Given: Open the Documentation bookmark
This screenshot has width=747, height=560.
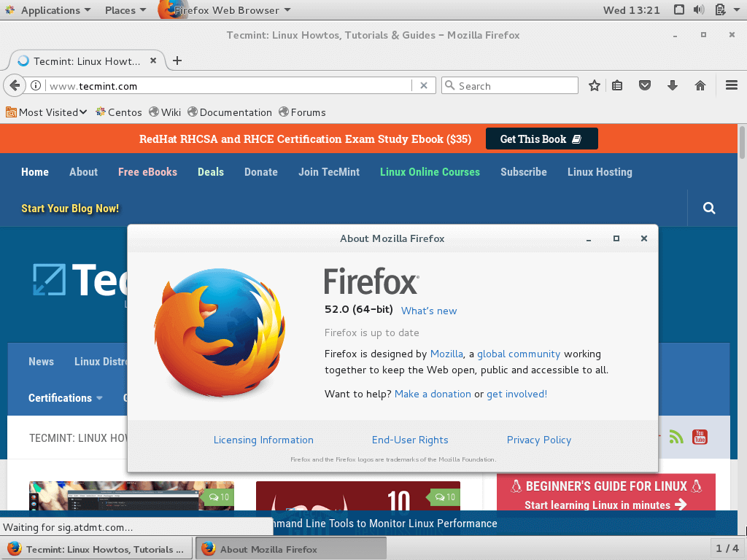Looking at the screenshot, I should [230, 112].
